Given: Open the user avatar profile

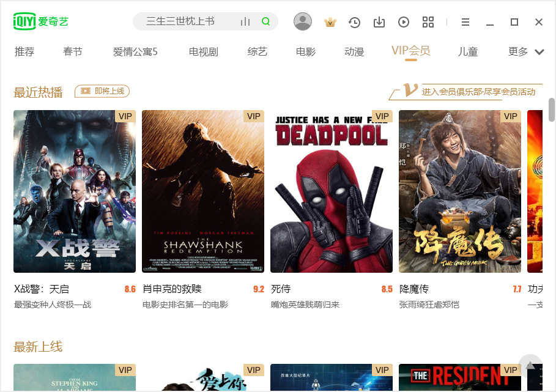Looking at the screenshot, I should pyautogui.click(x=303, y=21).
